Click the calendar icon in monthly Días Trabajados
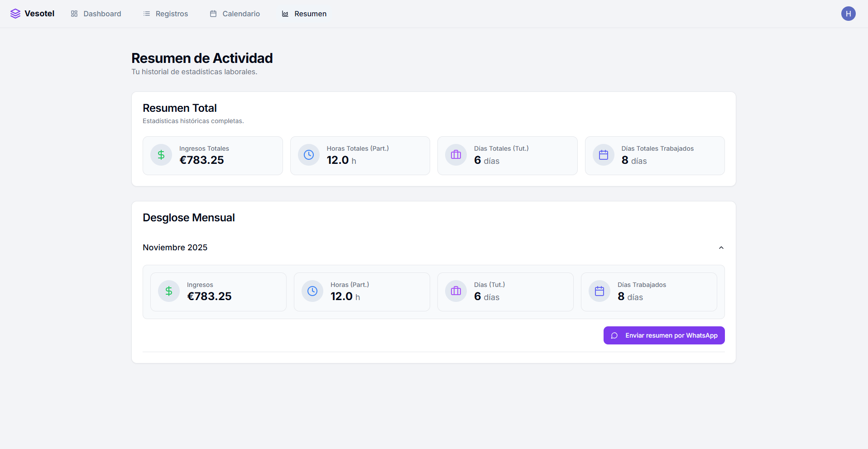 [x=599, y=291]
